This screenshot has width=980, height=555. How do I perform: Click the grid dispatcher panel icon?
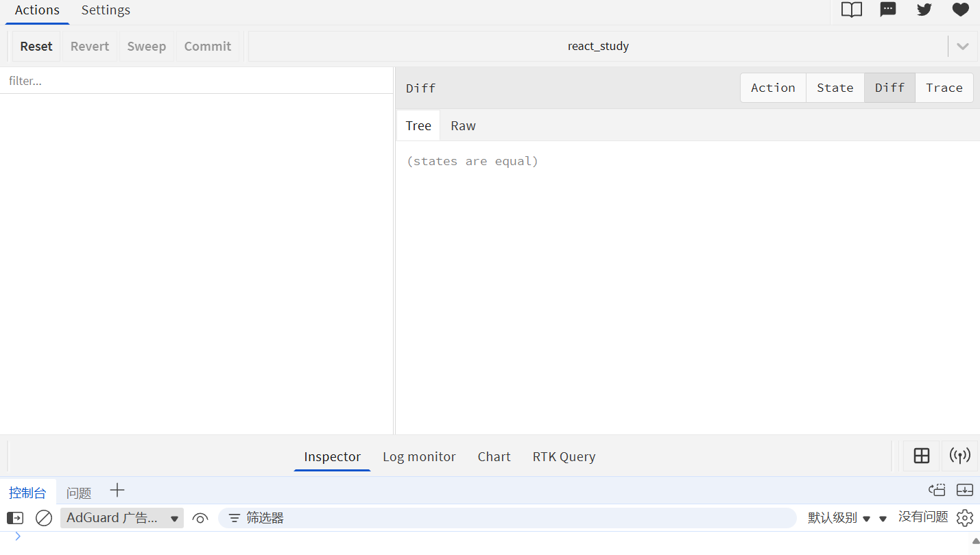click(921, 456)
